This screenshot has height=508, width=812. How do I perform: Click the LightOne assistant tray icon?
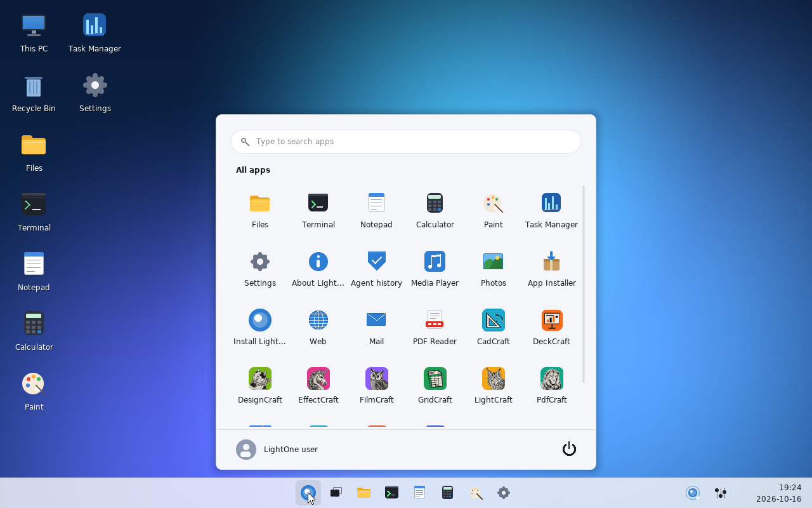click(x=693, y=493)
